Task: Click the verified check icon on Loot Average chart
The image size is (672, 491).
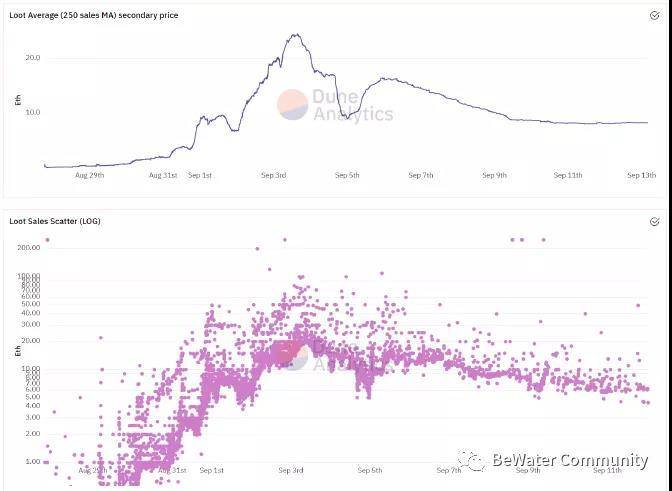Action: point(654,14)
